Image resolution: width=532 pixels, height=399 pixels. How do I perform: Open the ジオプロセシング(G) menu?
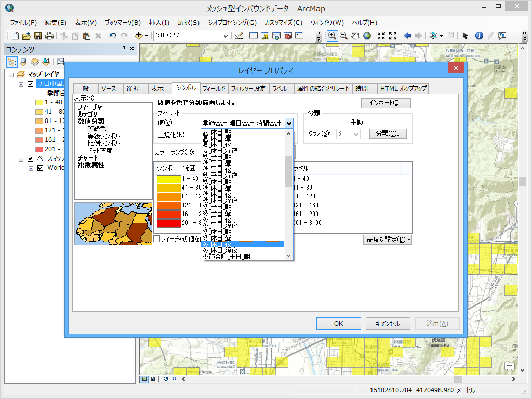tap(232, 23)
